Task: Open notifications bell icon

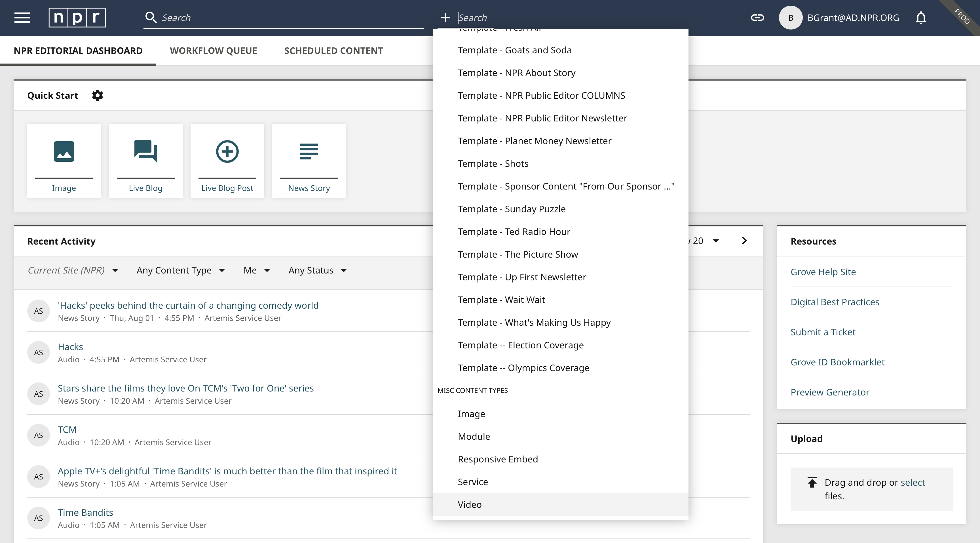Action: click(x=921, y=18)
